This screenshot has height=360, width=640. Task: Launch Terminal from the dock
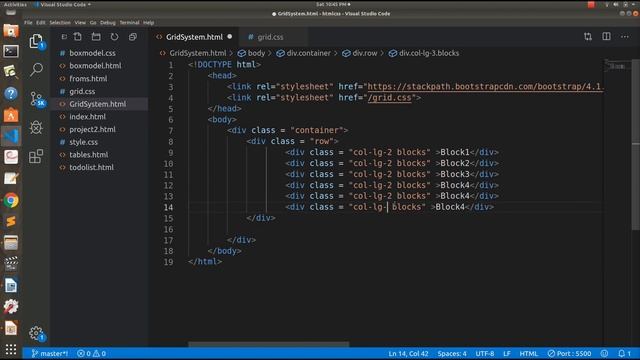pos(11,51)
